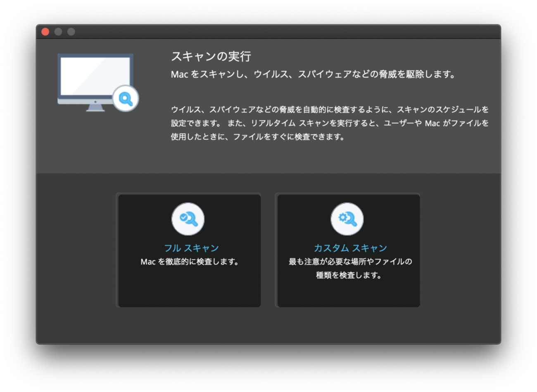Open the フル スキャン link
The image size is (537, 392).
191,248
